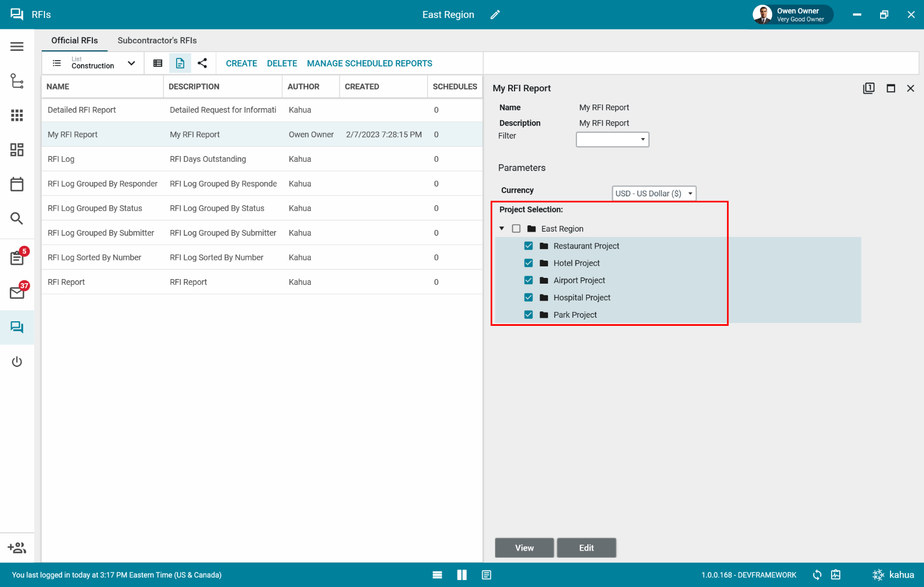The height and width of the screenshot is (587, 924).
Task: Open the hamburger navigation menu
Action: pos(17,47)
